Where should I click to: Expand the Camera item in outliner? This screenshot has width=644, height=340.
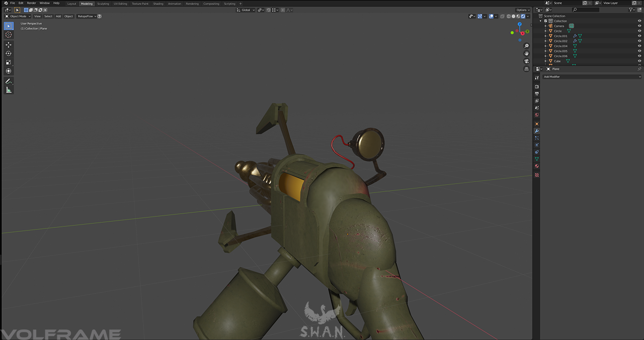(545, 26)
